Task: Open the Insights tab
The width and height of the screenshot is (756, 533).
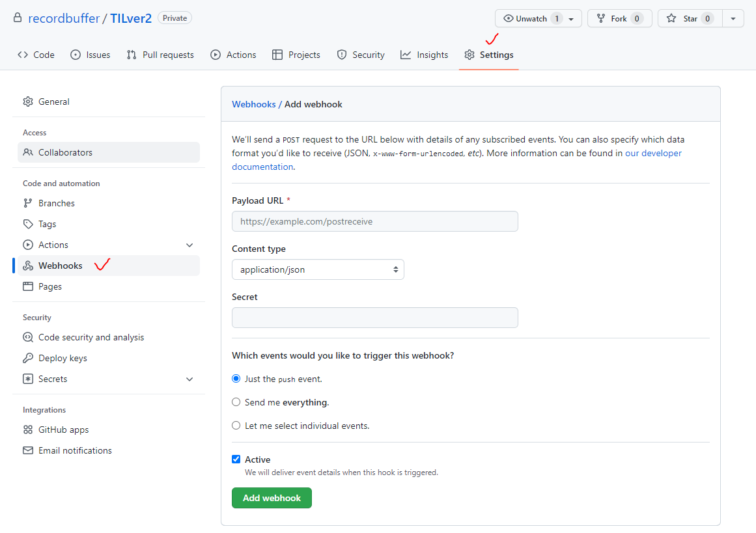Action: tap(425, 55)
